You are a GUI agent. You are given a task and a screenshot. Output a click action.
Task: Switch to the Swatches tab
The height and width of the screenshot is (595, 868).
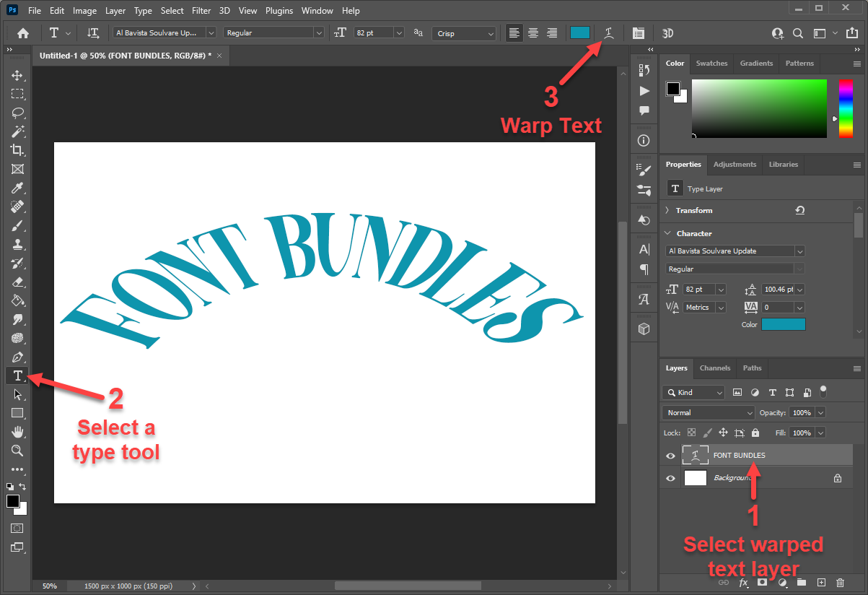click(x=711, y=64)
